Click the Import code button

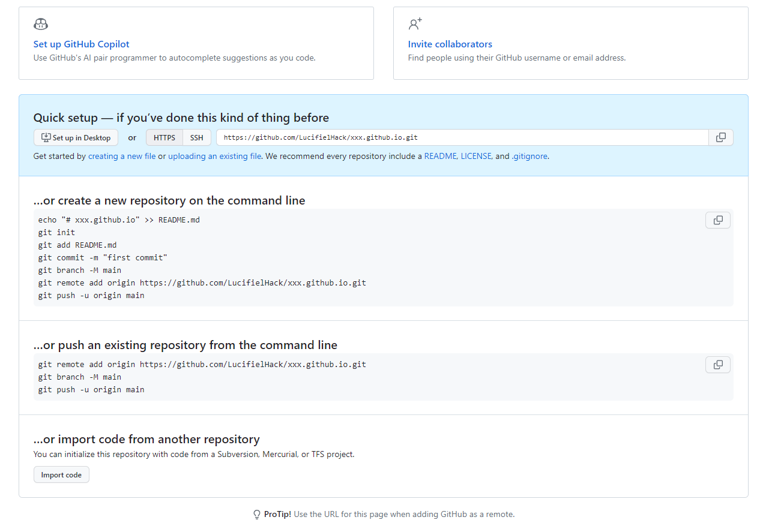[61, 475]
